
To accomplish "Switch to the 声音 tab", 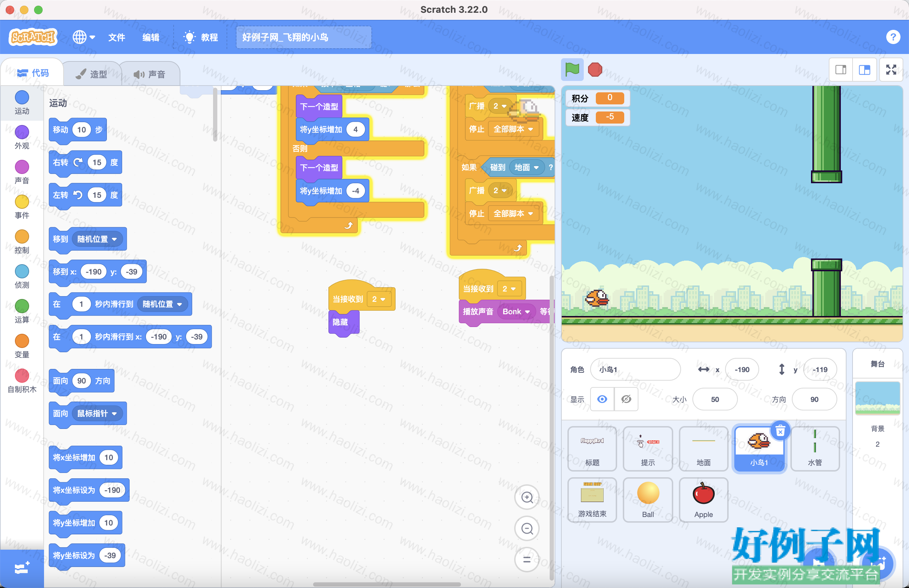I will pos(149,74).
